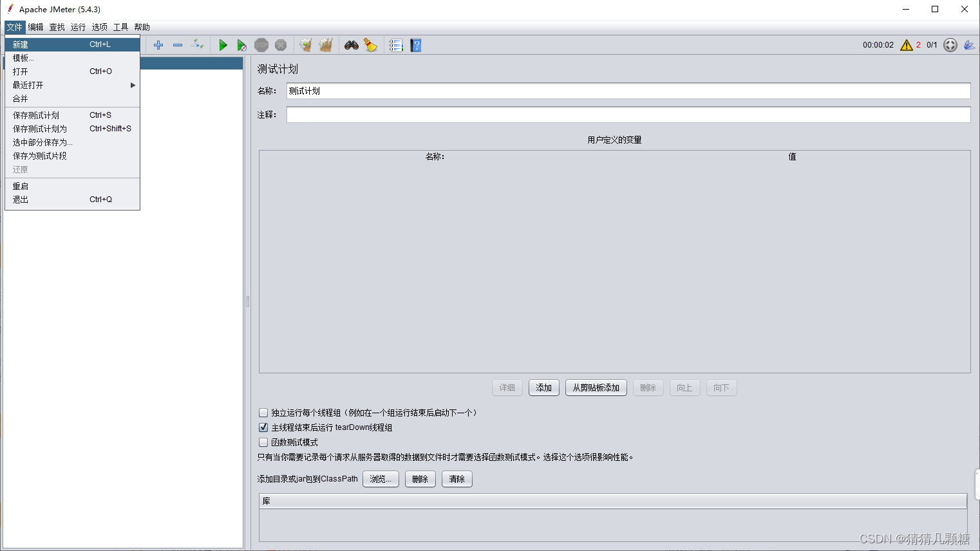
Task: Click the gray remote-engines circular icon
Action: tap(950, 45)
